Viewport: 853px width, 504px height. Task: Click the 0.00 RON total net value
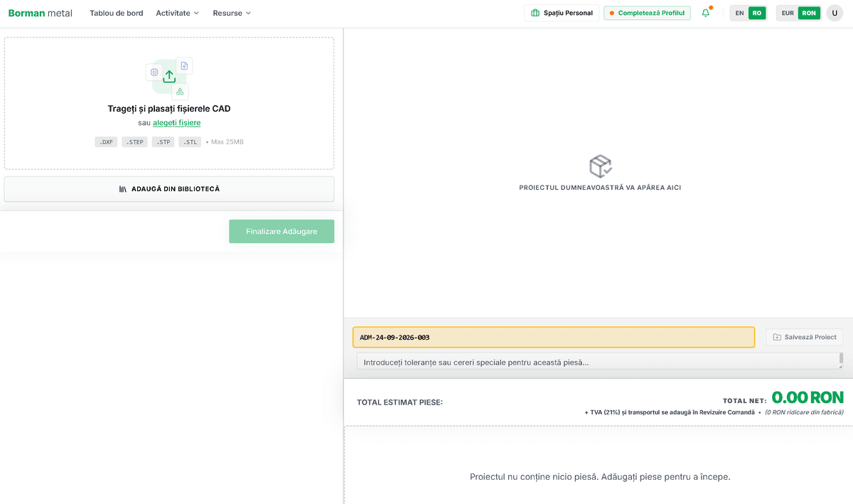808,397
